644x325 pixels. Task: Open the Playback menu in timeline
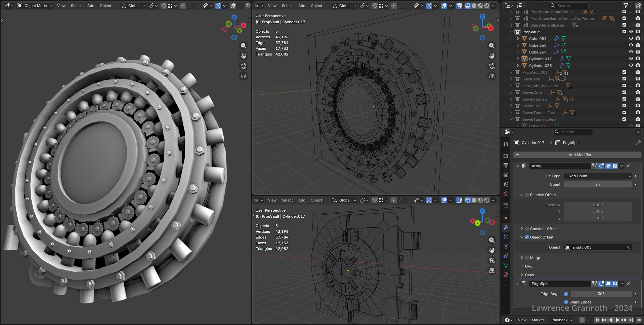561,320
